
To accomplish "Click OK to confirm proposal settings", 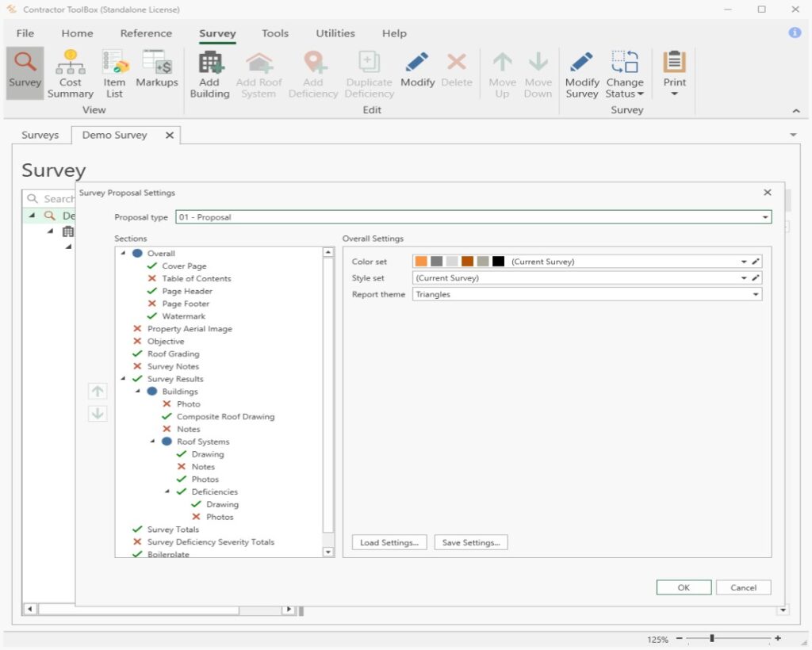I will coord(683,587).
